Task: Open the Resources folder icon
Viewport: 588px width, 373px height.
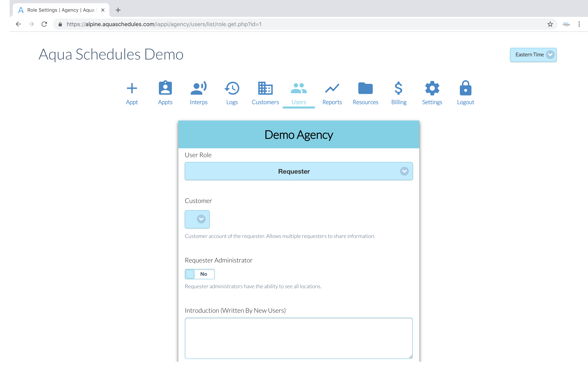Action: 365,88
